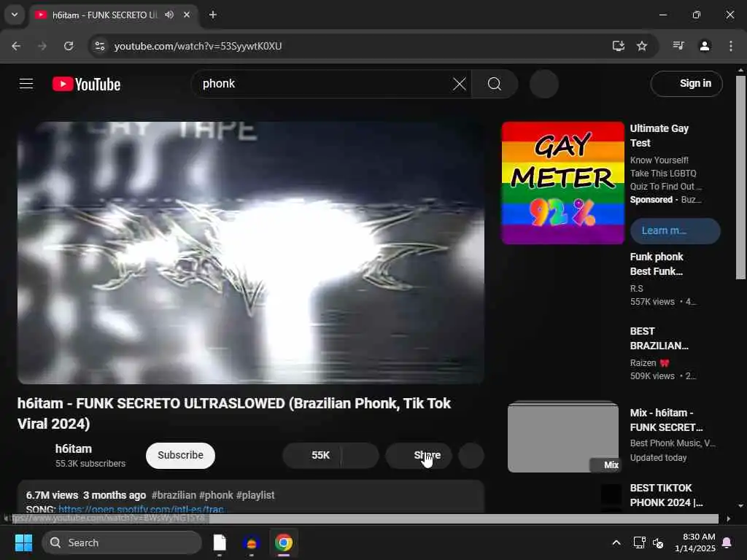747x560 pixels.
Task: Mute the tab using the speaker icon
Action: 169,15
